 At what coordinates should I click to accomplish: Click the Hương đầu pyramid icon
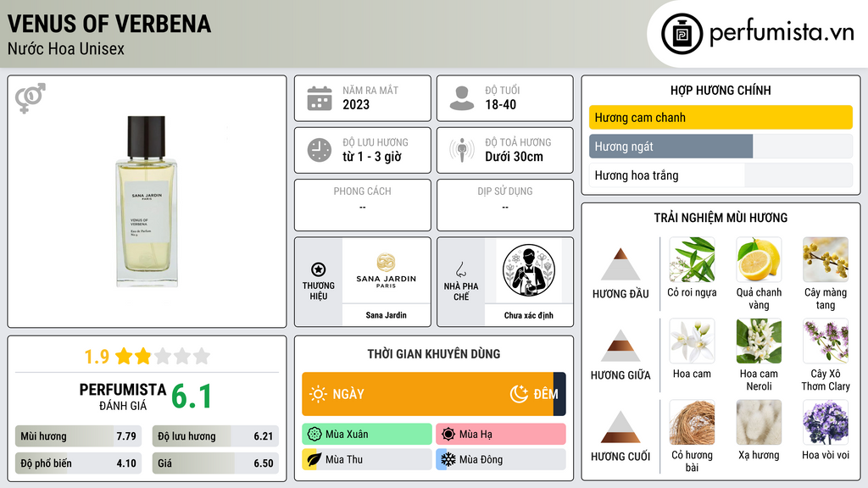pyautogui.click(x=620, y=264)
